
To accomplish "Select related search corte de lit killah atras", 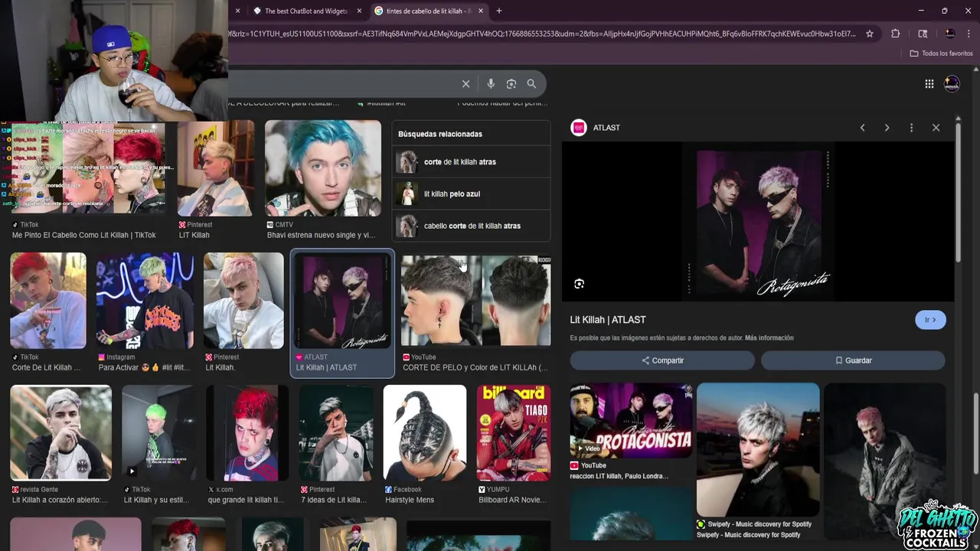I will (471, 162).
